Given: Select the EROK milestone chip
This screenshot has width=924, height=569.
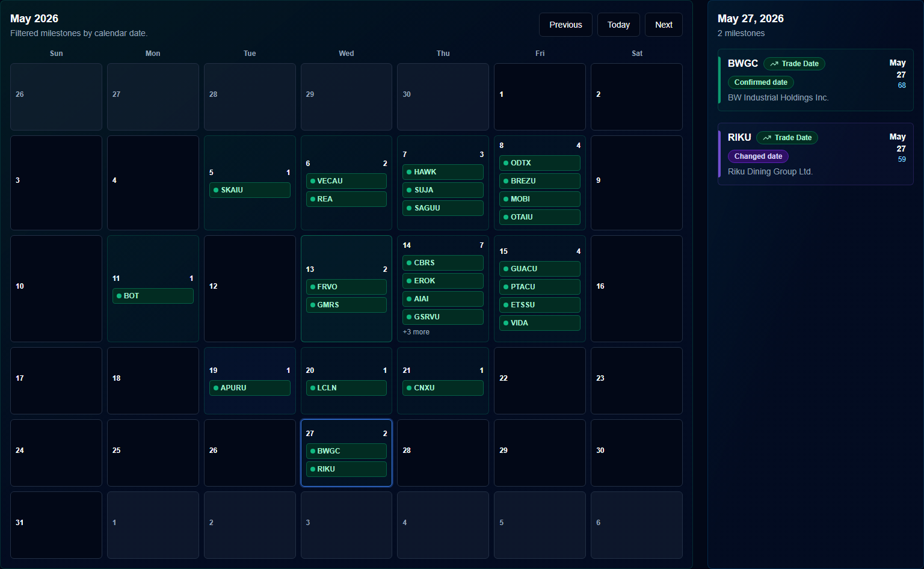Looking at the screenshot, I should click(x=443, y=281).
